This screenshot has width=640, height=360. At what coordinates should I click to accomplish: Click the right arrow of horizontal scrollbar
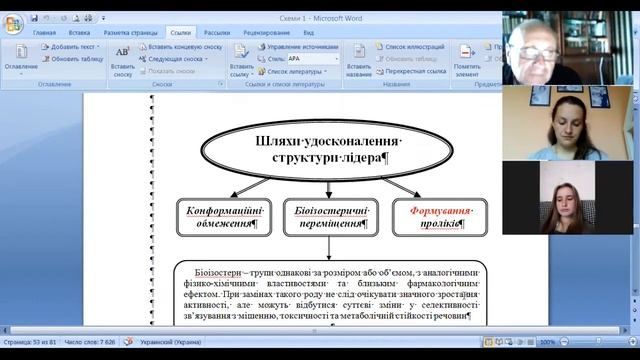pos(625,330)
